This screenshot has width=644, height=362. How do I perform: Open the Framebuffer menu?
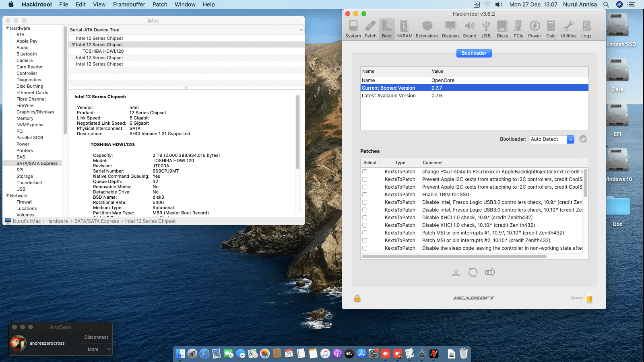pos(129,4)
